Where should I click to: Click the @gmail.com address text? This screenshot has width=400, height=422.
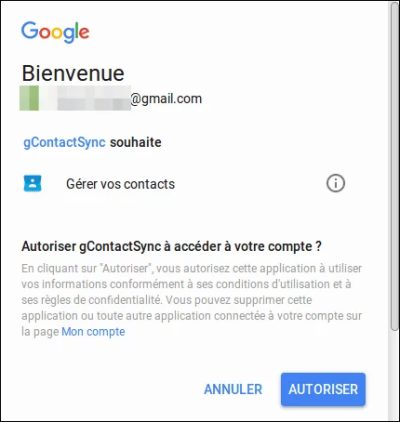point(166,99)
